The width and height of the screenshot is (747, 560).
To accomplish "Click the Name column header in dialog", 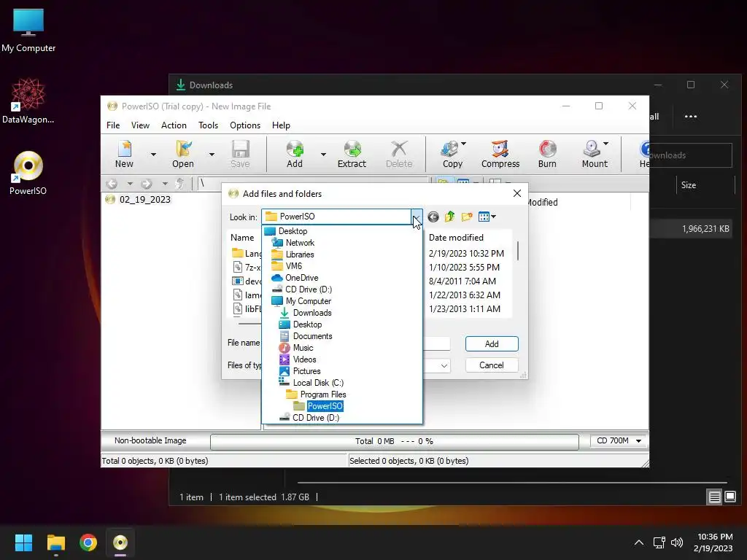I will (242, 238).
